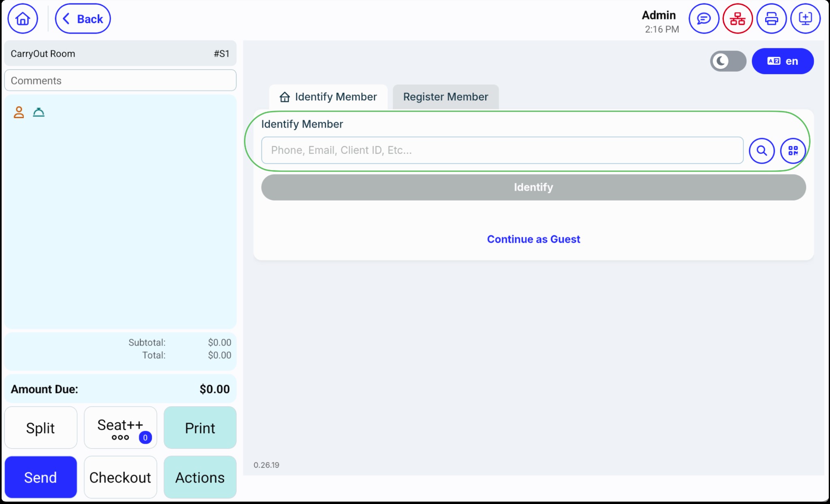The width and height of the screenshot is (830, 504).
Task: Click the Subtotal $0.00 value
Action: click(x=220, y=342)
